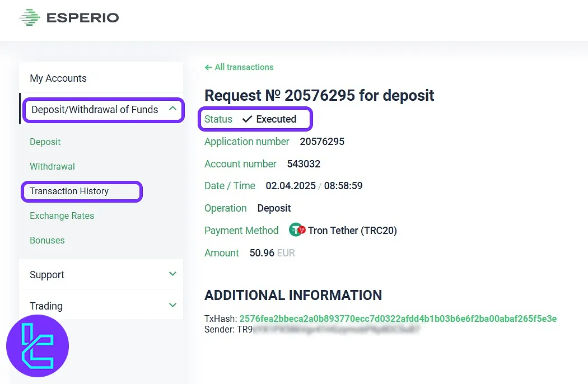Screen dimensions: 588x384
Task: Click the Date / Time label
Action: click(x=230, y=186)
